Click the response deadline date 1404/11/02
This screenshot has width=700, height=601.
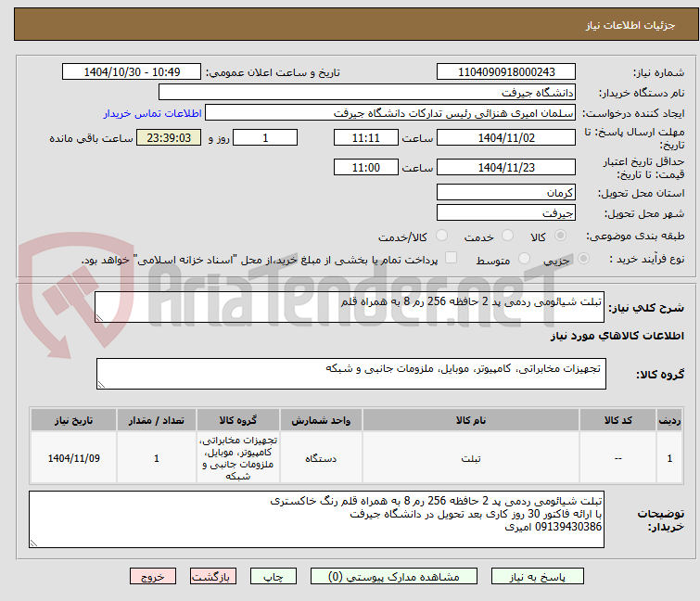506,138
